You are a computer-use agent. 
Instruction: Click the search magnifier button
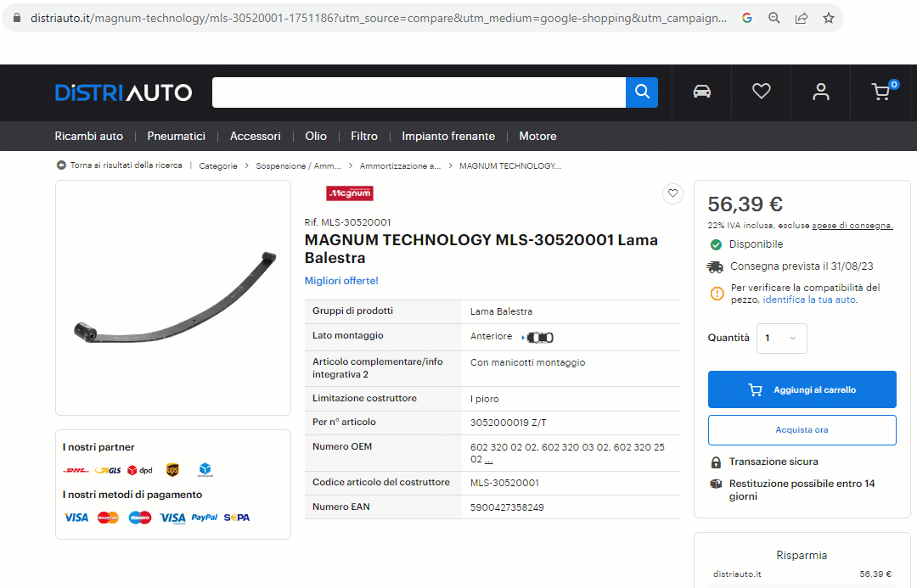642,92
